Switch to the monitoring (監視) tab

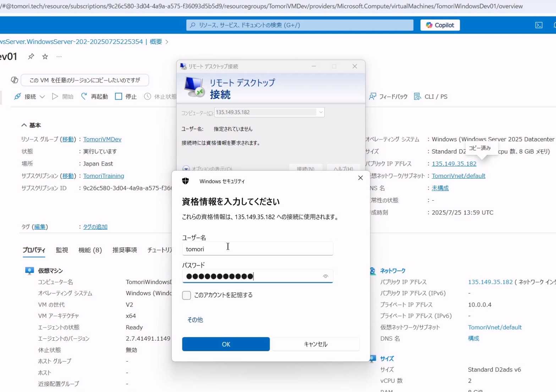[62, 250]
